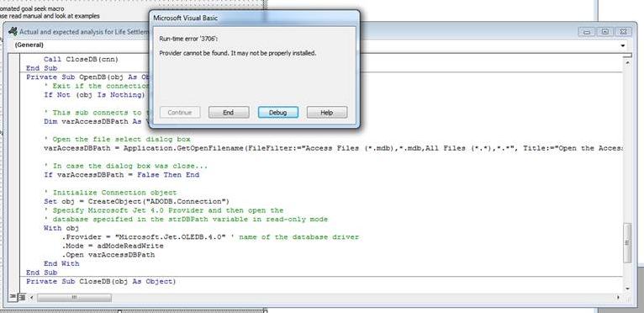Click the End button in error dialog
Screen dimensions: 644x313
click(229, 112)
